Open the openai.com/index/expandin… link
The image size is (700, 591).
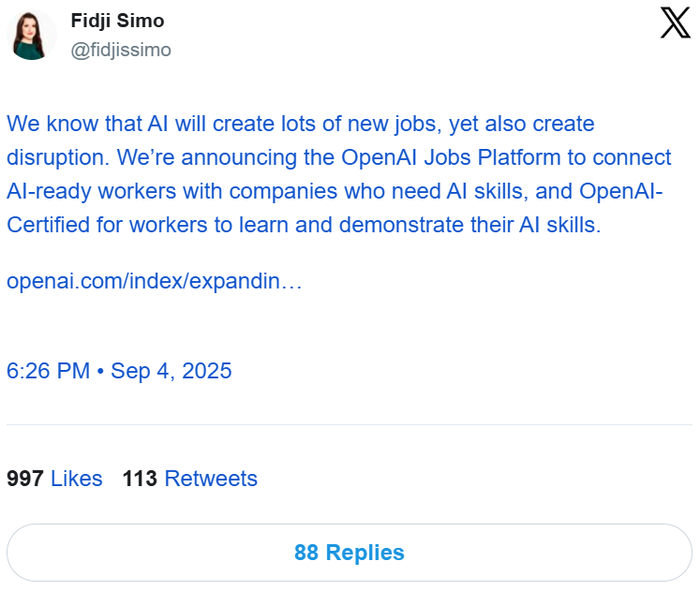154,281
